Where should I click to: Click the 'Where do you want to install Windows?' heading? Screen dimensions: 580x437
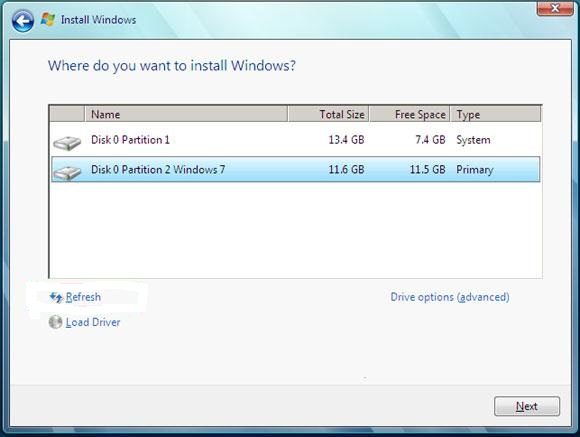coord(172,66)
